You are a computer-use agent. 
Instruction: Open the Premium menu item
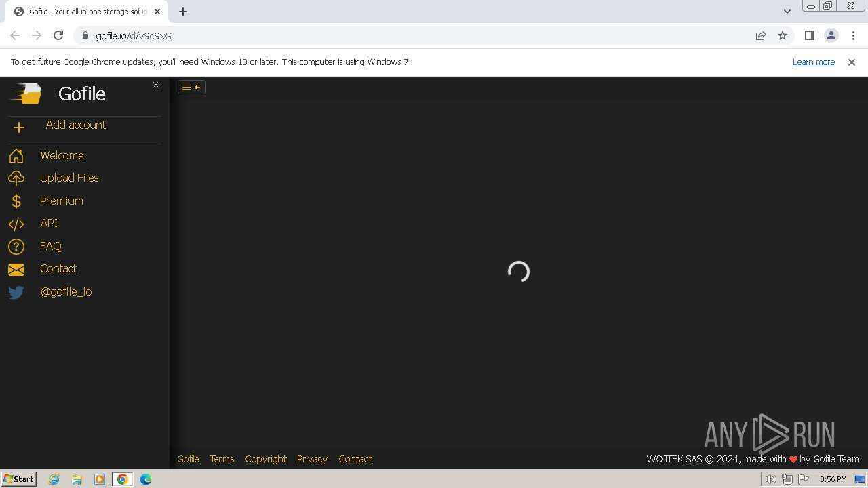pos(62,201)
